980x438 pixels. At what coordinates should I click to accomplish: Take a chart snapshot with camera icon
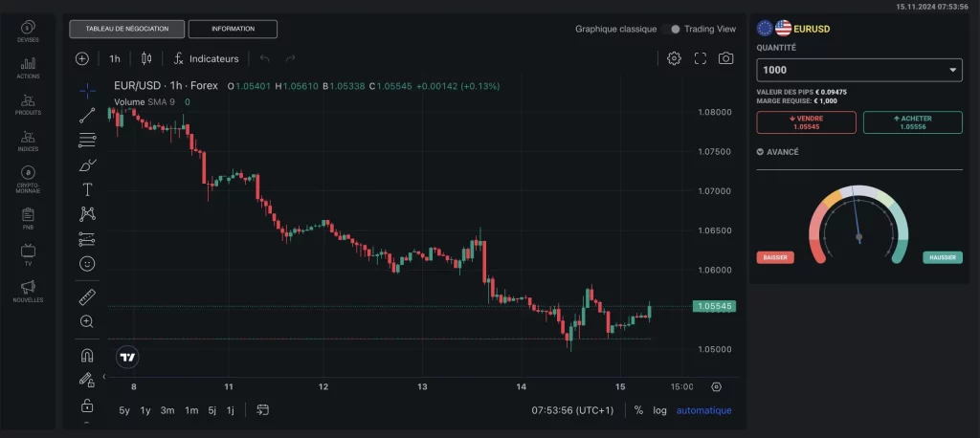click(725, 58)
